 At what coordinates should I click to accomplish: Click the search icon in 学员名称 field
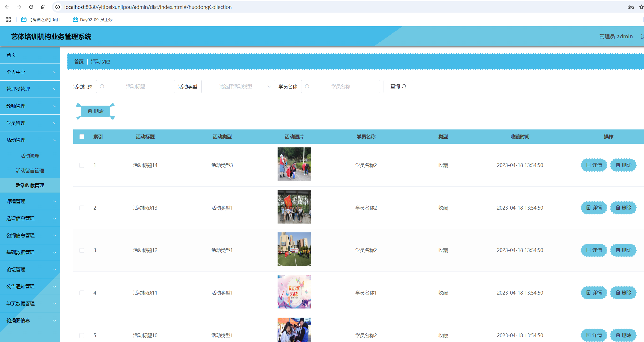click(x=307, y=87)
